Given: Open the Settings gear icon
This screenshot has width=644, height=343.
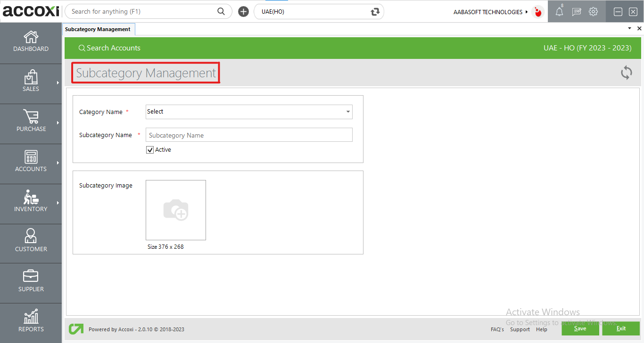Looking at the screenshot, I should tap(593, 11).
